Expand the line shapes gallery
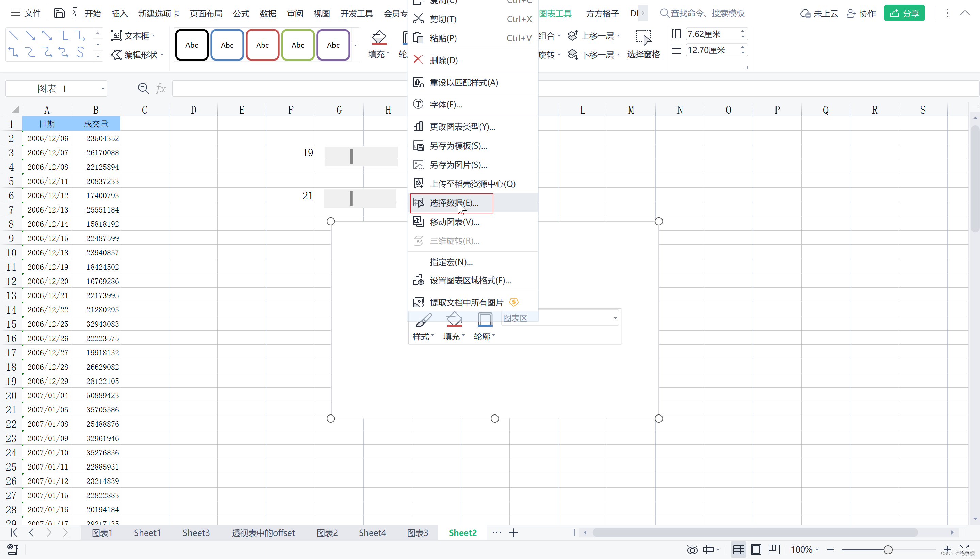 [x=98, y=56]
